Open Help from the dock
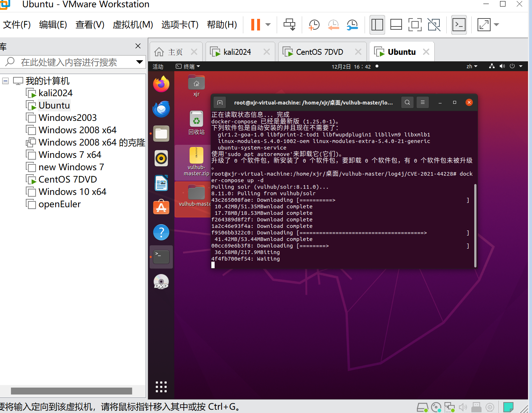 (x=161, y=232)
